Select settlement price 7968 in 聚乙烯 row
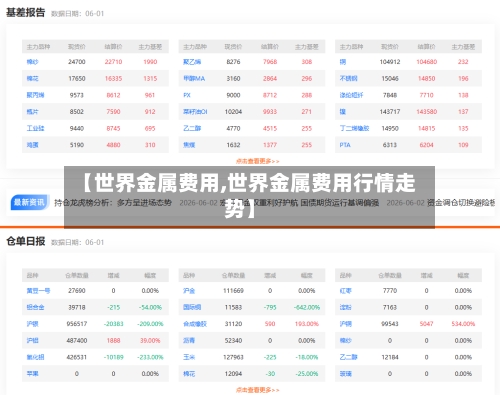Image resolution: width=500 pixels, height=395 pixels. pyautogui.click(x=270, y=62)
